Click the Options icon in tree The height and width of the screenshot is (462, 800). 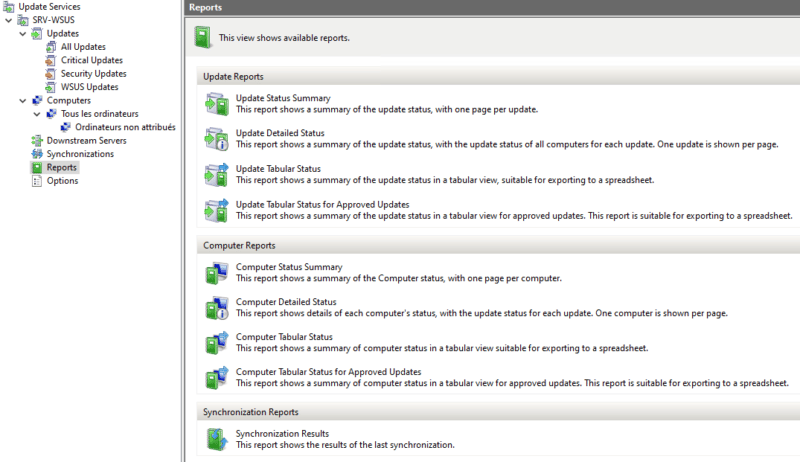[x=37, y=181]
